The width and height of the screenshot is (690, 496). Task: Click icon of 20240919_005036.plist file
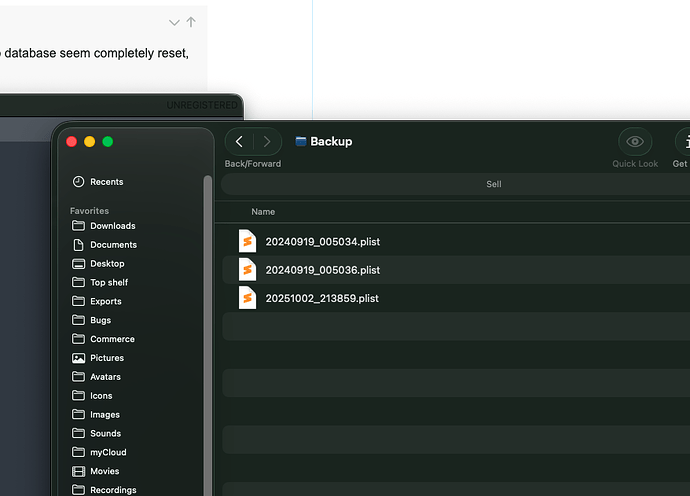pyautogui.click(x=247, y=269)
